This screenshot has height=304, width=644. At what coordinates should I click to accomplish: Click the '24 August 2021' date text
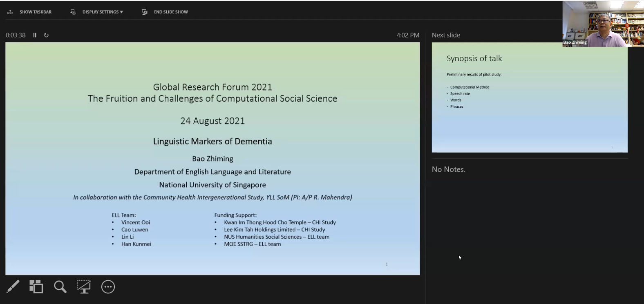pyautogui.click(x=212, y=121)
